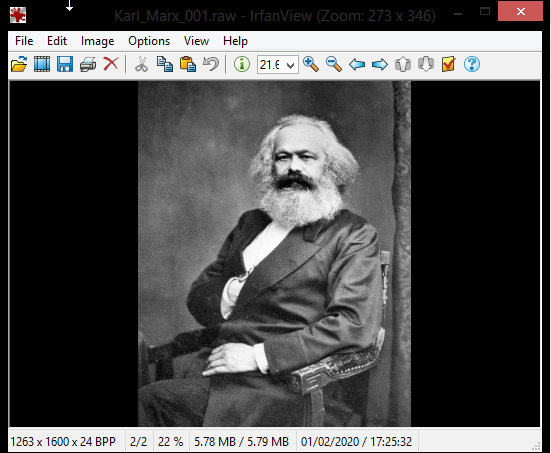Click the red Delete X icon
Image resolution: width=551 pixels, height=453 pixels.
click(x=111, y=64)
